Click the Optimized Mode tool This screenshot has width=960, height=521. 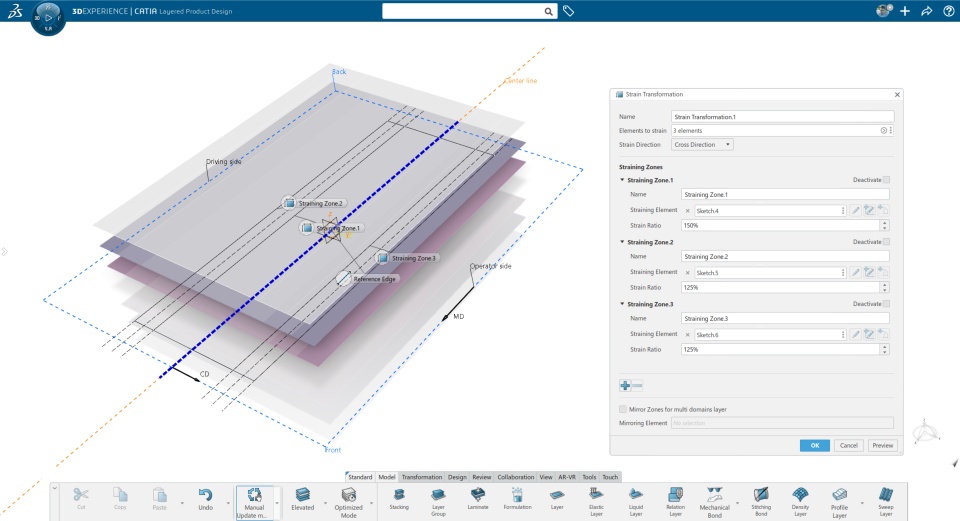(348, 503)
